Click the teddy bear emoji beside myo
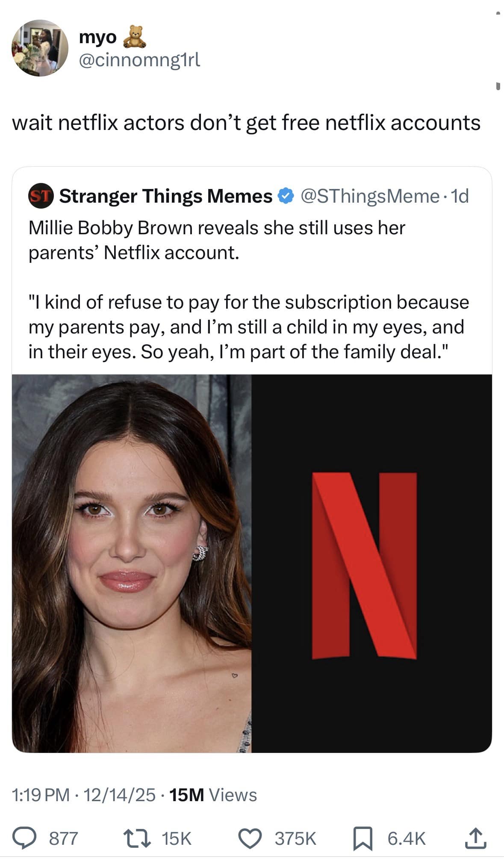The height and width of the screenshot is (867, 504). pos(135,36)
